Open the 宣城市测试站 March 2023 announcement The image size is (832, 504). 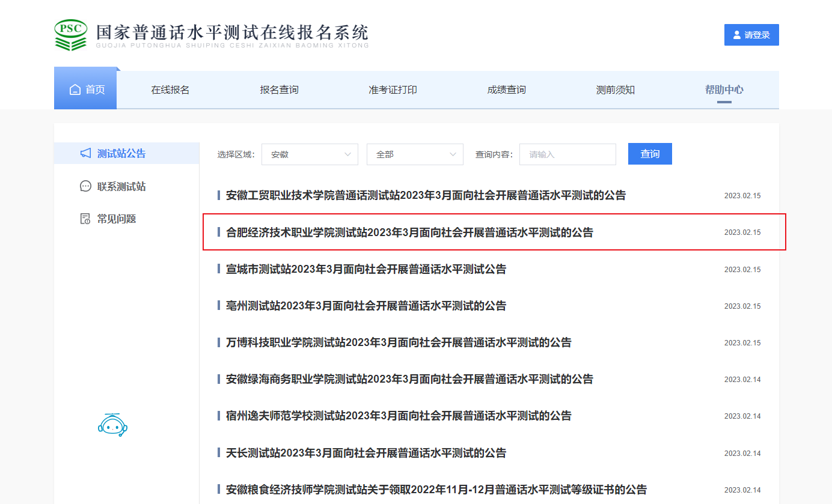point(366,269)
